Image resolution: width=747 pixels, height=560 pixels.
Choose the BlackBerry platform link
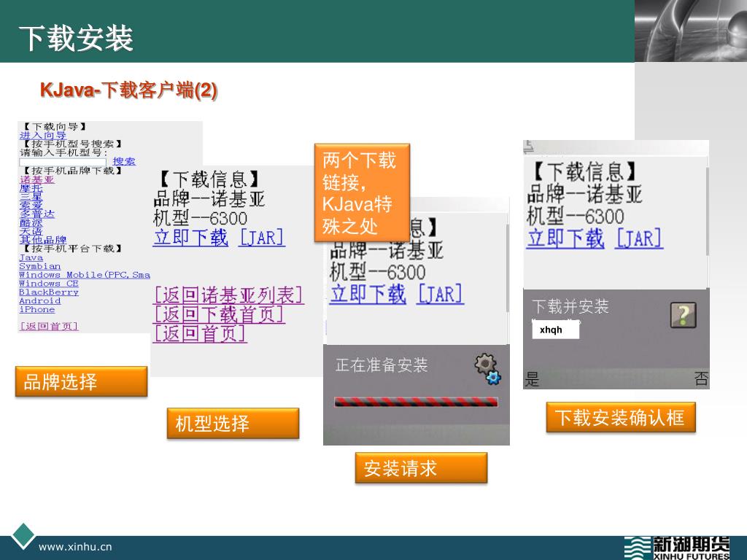[49, 292]
